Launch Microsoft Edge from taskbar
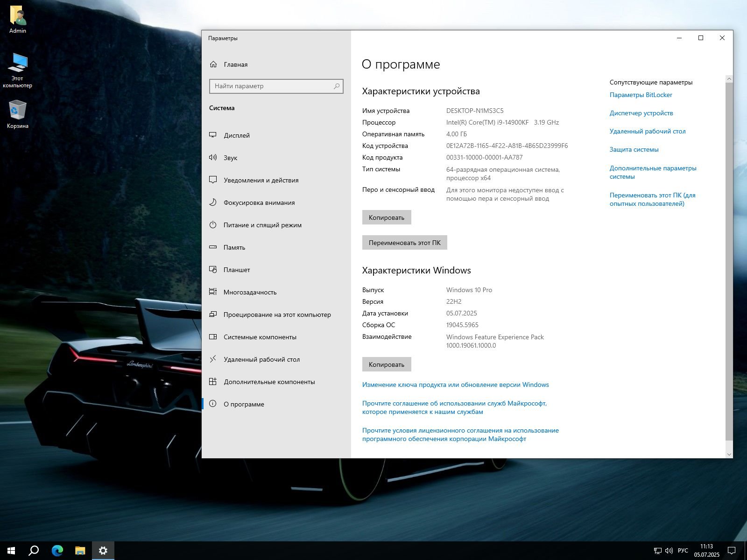This screenshot has width=747, height=560. (57, 551)
